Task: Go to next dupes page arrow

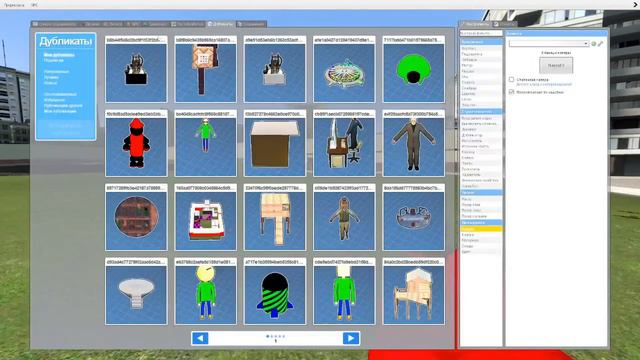Action: click(x=351, y=338)
